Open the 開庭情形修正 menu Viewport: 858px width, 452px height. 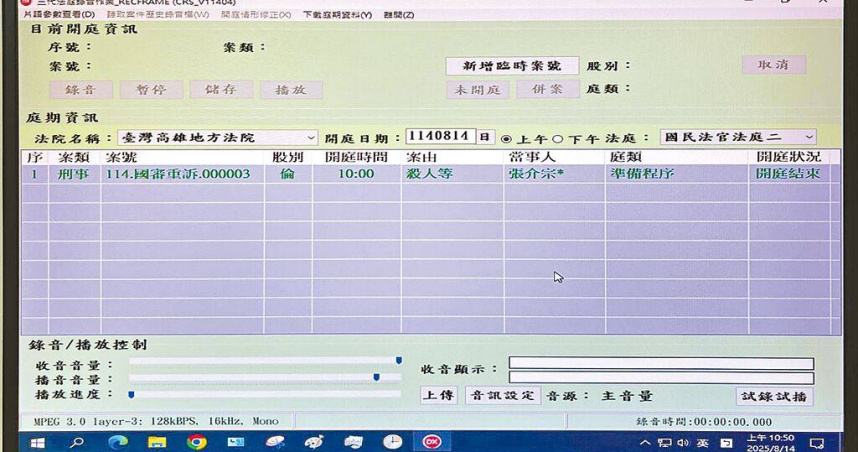coord(256,15)
